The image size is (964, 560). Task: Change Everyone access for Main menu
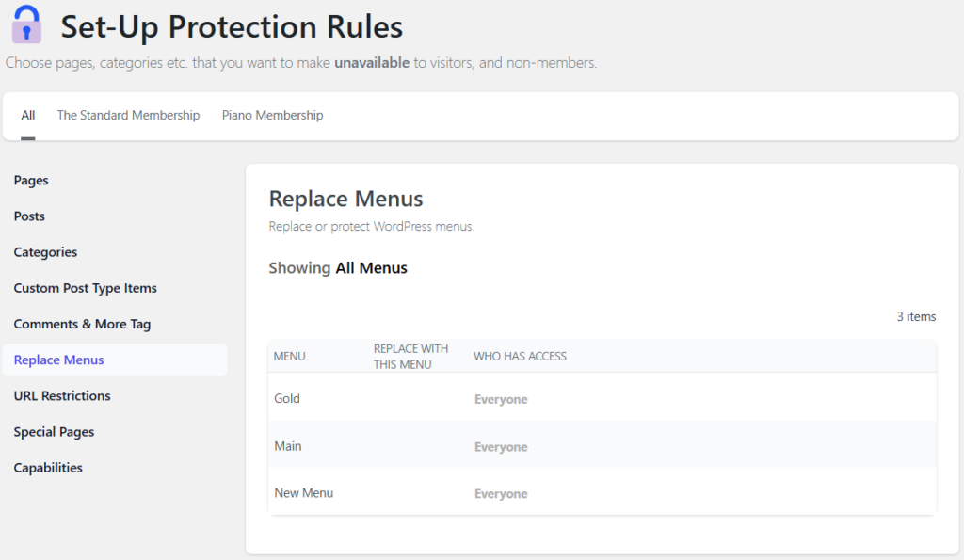[x=501, y=447]
